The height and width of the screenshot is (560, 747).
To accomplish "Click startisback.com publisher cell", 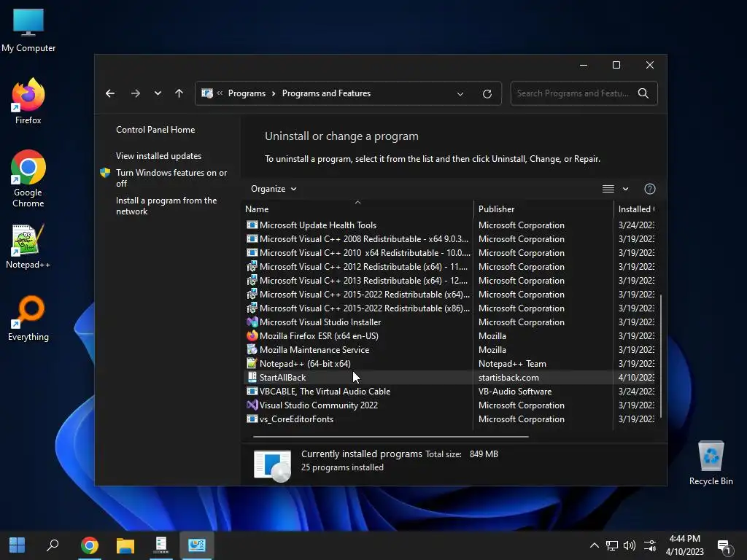I will click(508, 378).
